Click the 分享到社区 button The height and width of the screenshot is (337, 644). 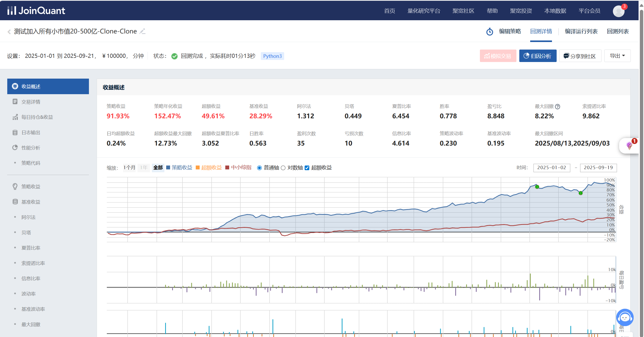click(x=580, y=56)
